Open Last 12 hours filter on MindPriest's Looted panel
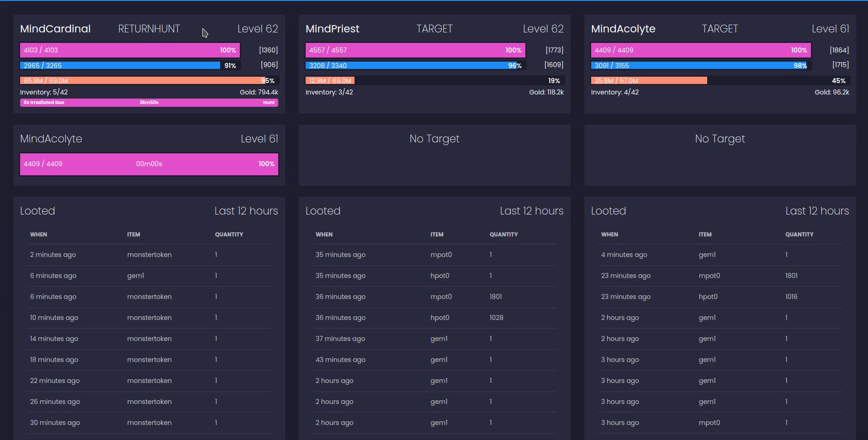The width and height of the screenshot is (868, 440). pyautogui.click(x=532, y=211)
